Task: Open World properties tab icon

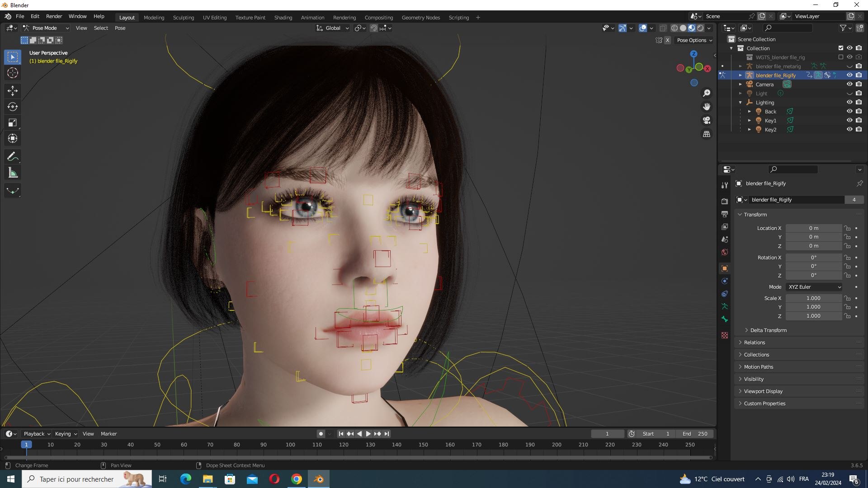Action: tap(725, 252)
